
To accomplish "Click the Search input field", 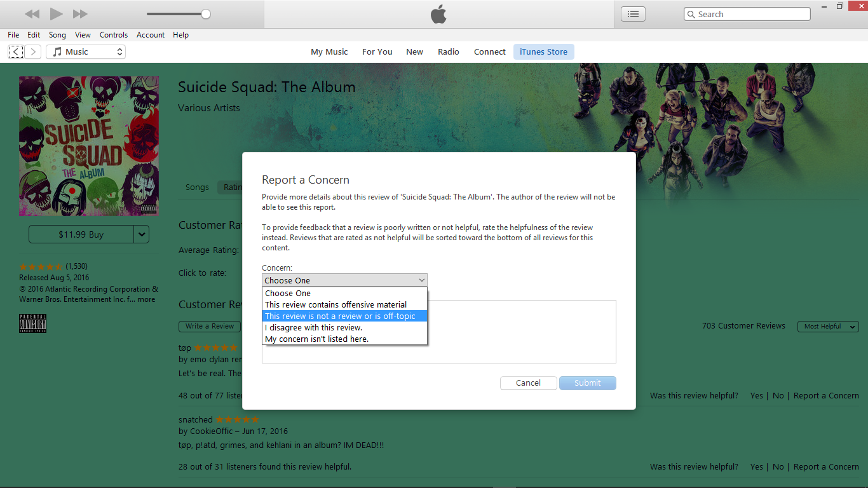I will [747, 14].
